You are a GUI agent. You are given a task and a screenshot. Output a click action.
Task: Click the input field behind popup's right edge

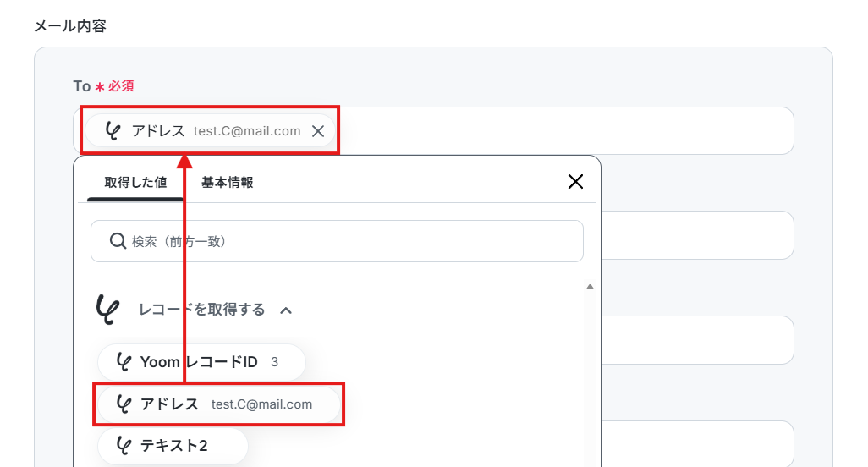697,235
